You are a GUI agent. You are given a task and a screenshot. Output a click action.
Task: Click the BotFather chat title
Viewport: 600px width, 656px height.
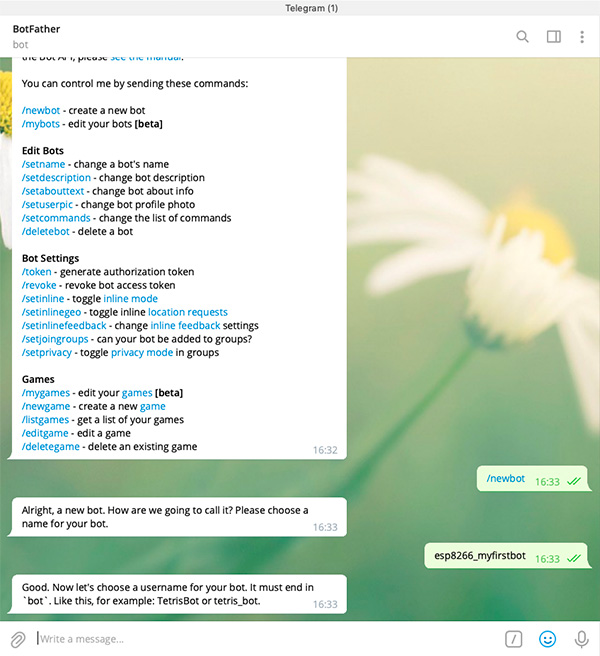36,29
